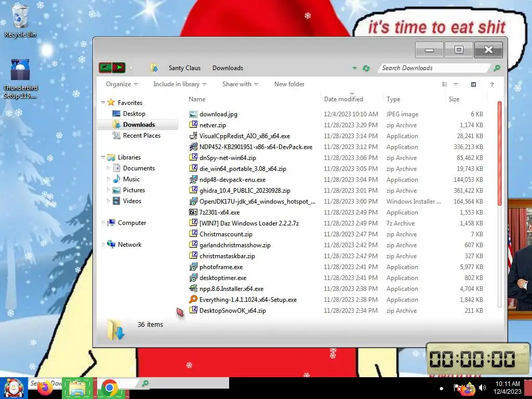
Task: Select Downloads under Favorites
Action: (x=139, y=125)
